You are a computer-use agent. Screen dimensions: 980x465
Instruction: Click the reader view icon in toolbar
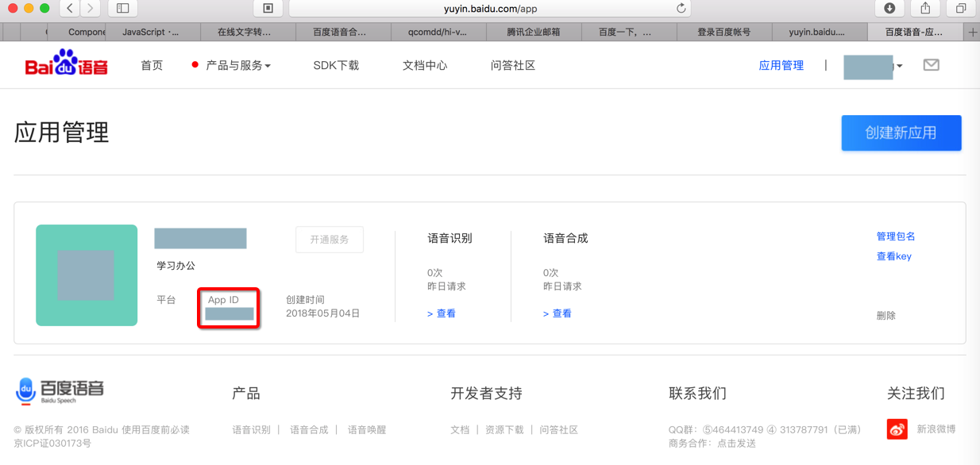point(268,8)
